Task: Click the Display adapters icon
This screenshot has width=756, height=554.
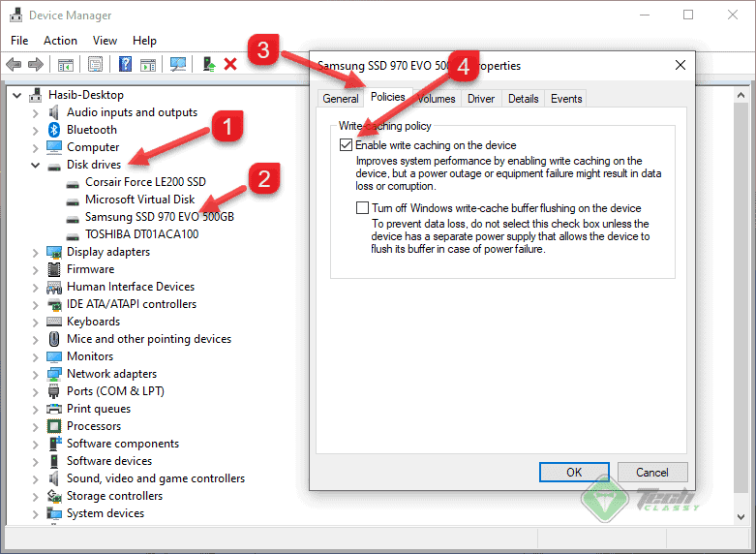Action: [x=54, y=252]
